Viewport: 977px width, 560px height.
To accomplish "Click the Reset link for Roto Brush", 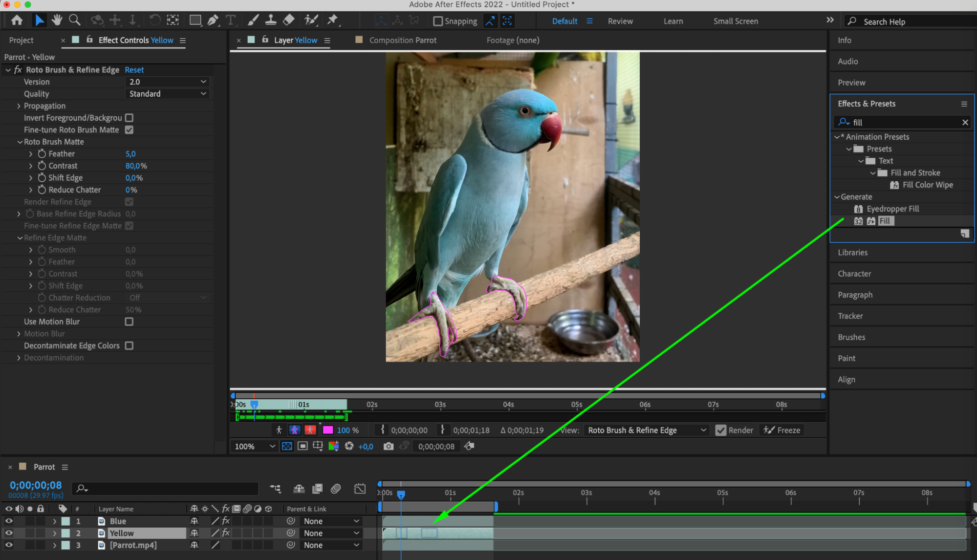I will (134, 70).
